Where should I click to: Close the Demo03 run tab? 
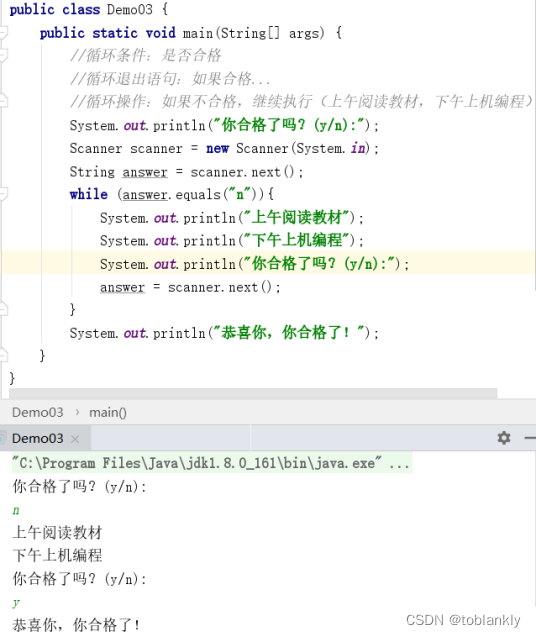pyautogui.click(x=75, y=439)
